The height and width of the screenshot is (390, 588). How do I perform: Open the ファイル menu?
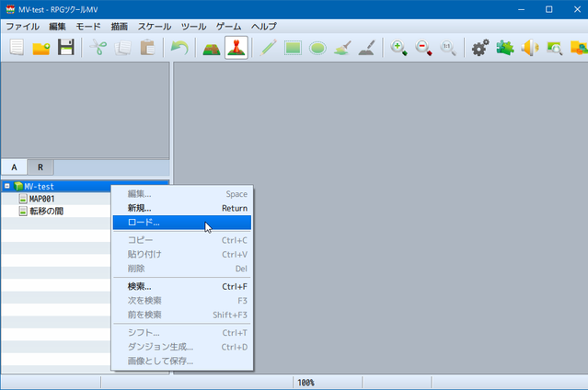click(22, 27)
